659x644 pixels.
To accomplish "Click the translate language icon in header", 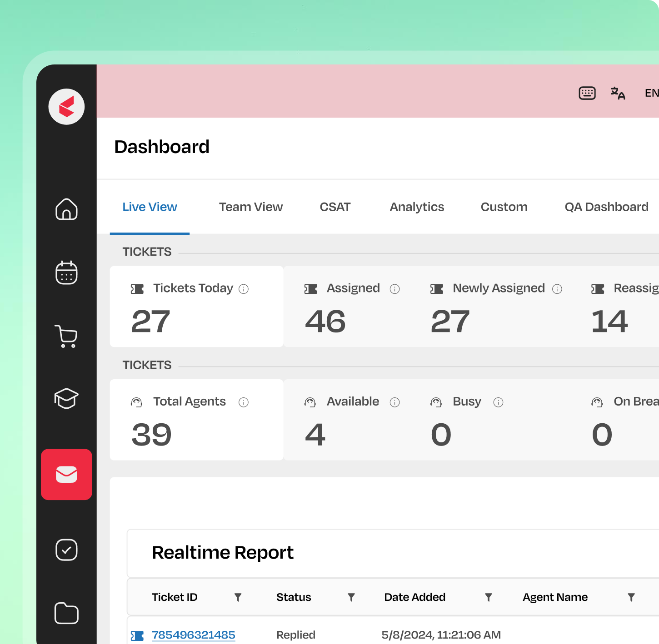I will (x=618, y=93).
